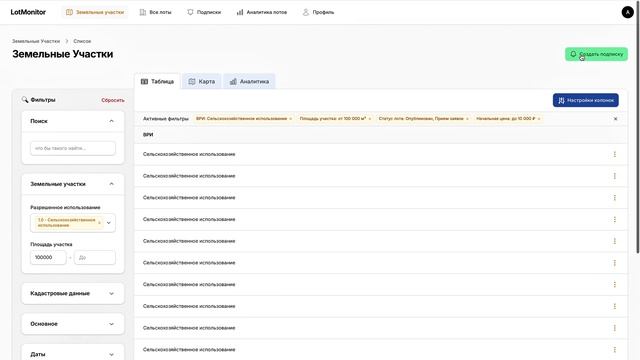The width and height of the screenshot is (640, 360).
Task: Expand the Даты filter section
Action: point(73,354)
